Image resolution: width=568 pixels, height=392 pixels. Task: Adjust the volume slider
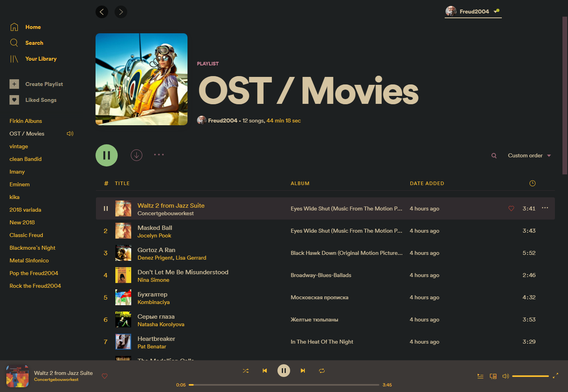[x=530, y=376]
